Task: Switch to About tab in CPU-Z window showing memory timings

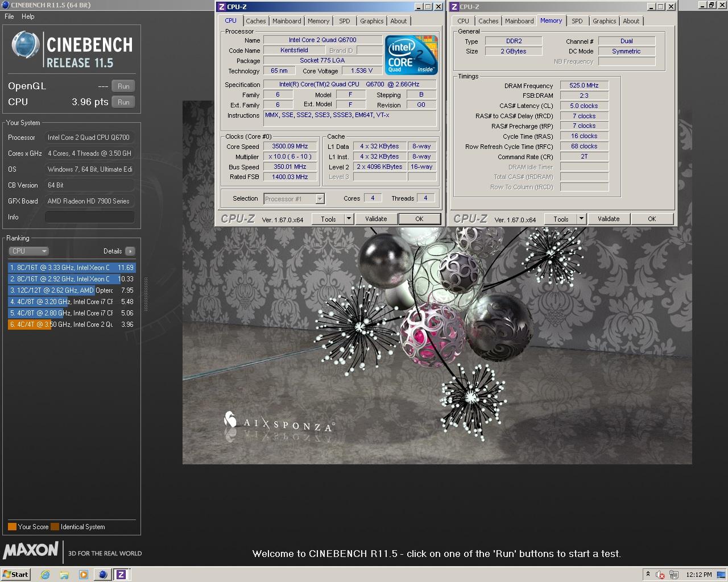Action: (631, 21)
